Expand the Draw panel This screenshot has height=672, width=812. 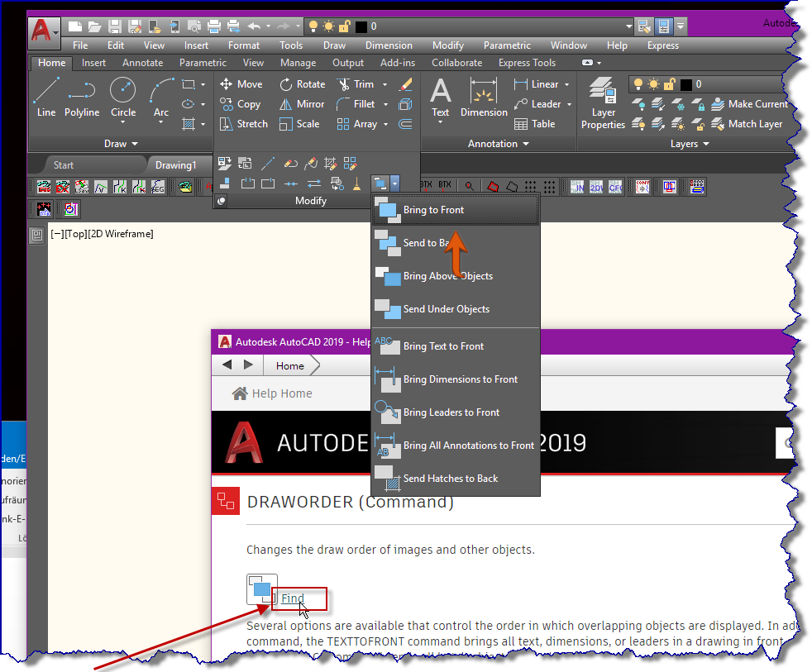(121, 144)
